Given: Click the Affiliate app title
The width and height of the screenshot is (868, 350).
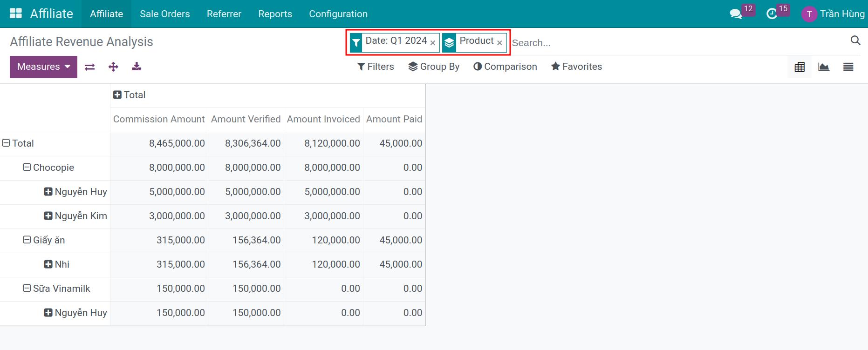Looking at the screenshot, I should pos(52,14).
